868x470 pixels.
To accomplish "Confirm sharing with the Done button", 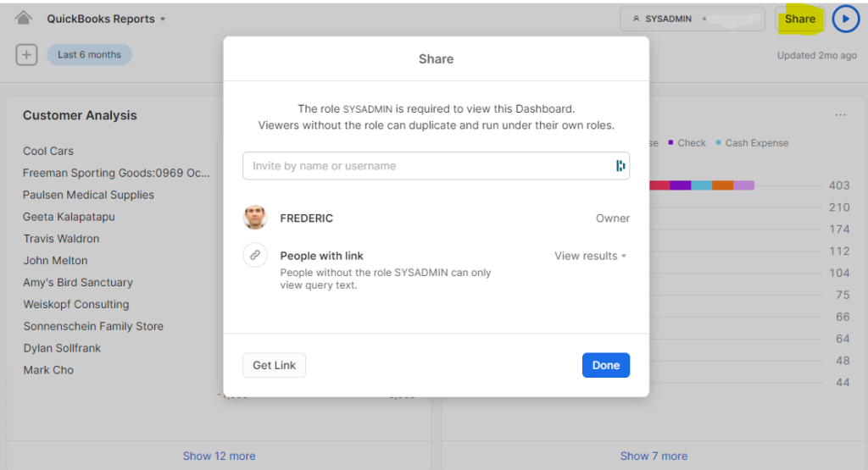I will coord(605,365).
